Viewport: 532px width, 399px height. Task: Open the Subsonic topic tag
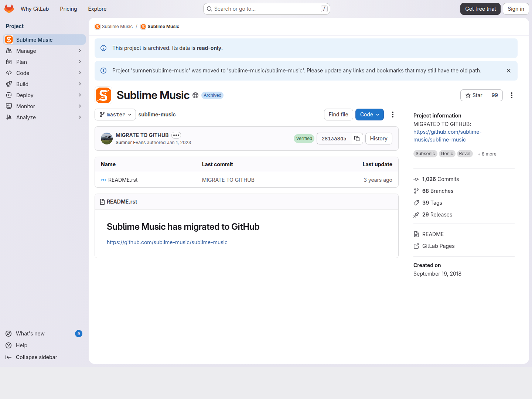[425, 154]
